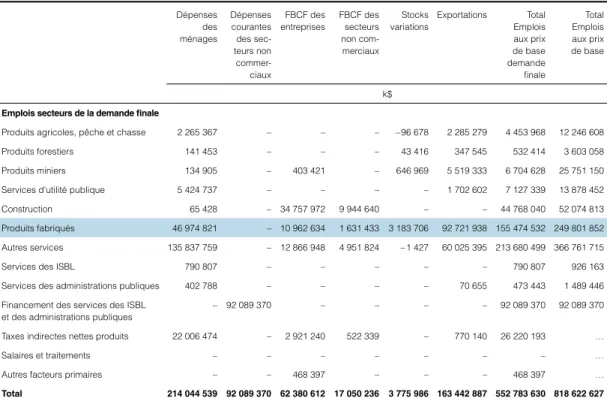Viewport: 607px width, 398px height.
Task: Click the total value 818 622 627
Action: click(x=579, y=393)
